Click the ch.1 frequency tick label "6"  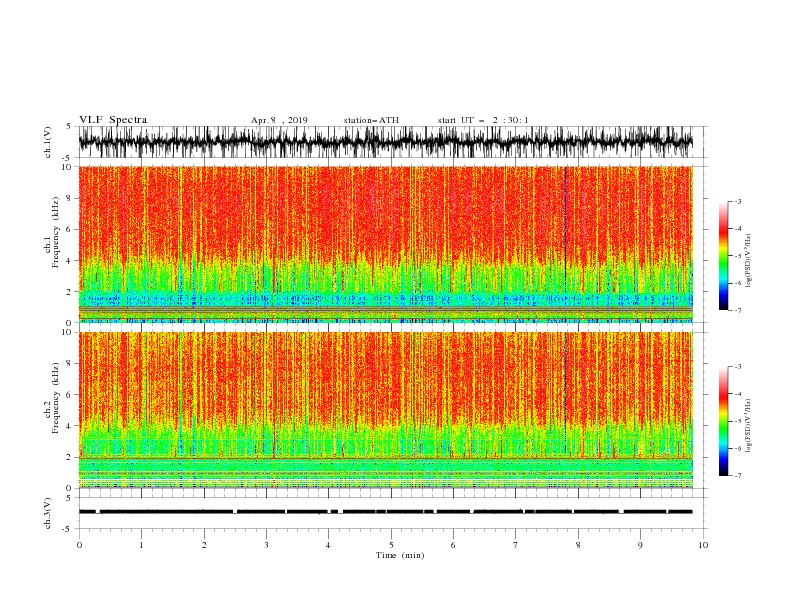pyautogui.click(x=71, y=229)
